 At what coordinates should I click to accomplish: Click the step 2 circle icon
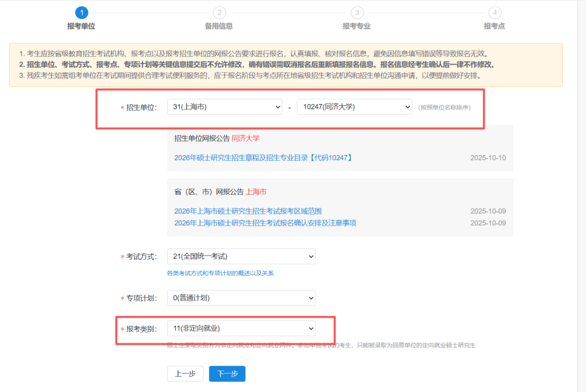[219, 12]
